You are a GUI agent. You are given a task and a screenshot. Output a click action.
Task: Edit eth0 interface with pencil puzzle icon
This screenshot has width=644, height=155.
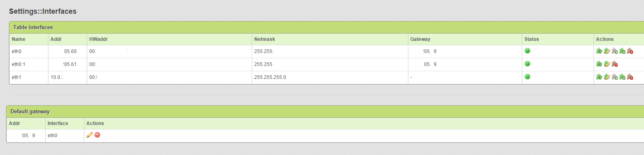[x=606, y=51]
